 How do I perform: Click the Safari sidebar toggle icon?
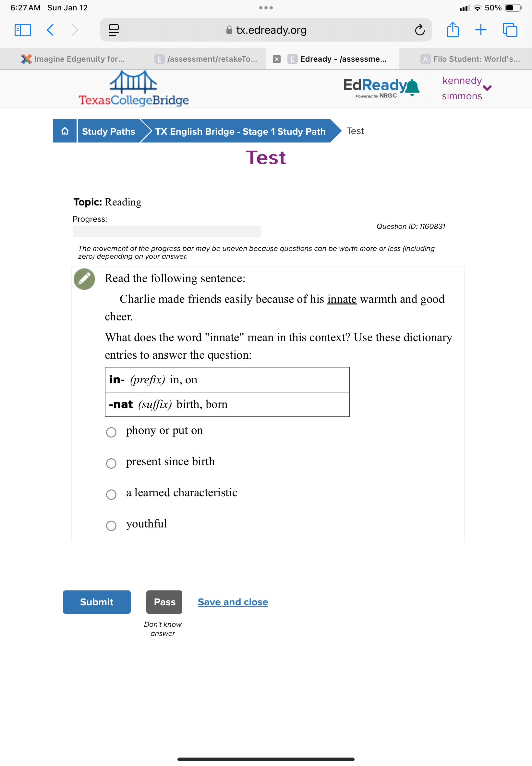click(23, 30)
